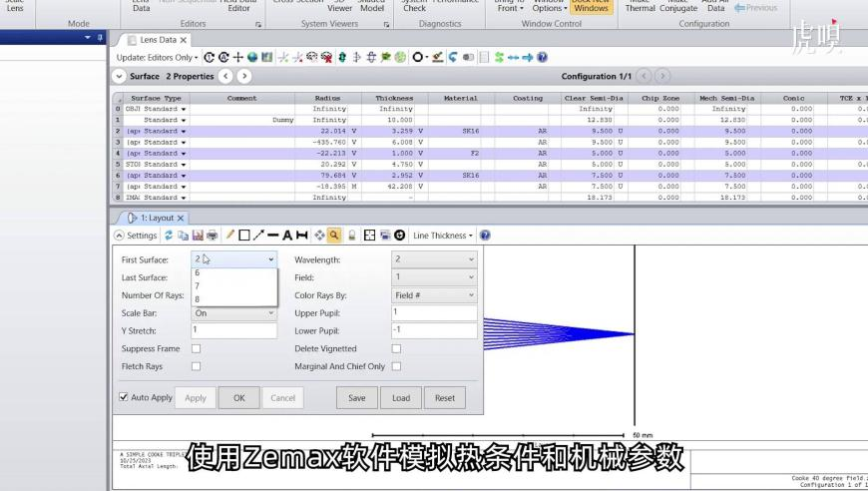
Task: Toggle the Suppress Frame checkbox
Action: tap(196, 348)
